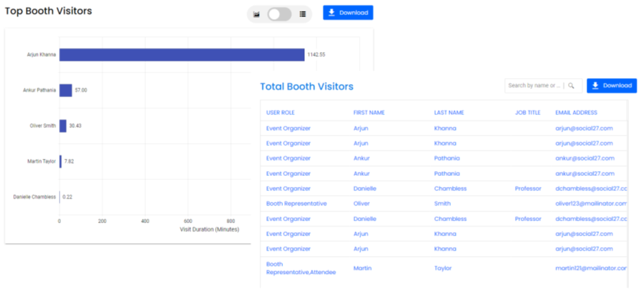Open the oliver123@mailinator.com email link
Image resolution: width=644 pixels, height=293 pixels.
click(x=591, y=203)
